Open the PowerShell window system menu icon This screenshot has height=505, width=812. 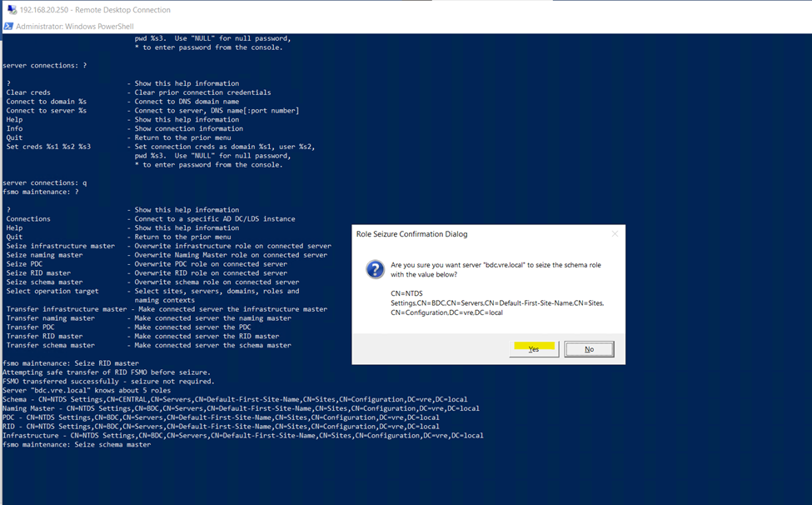8,27
